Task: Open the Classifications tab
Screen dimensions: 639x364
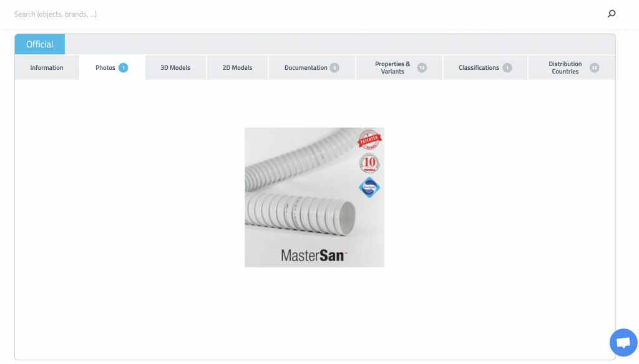Action: click(485, 67)
